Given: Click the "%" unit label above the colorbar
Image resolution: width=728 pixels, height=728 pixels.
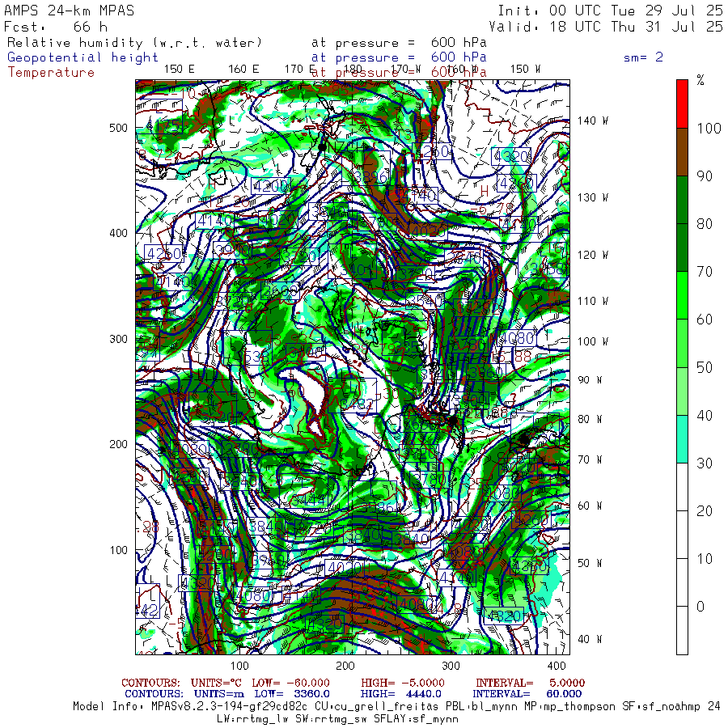Looking at the screenshot, I should pyautogui.click(x=700, y=80).
